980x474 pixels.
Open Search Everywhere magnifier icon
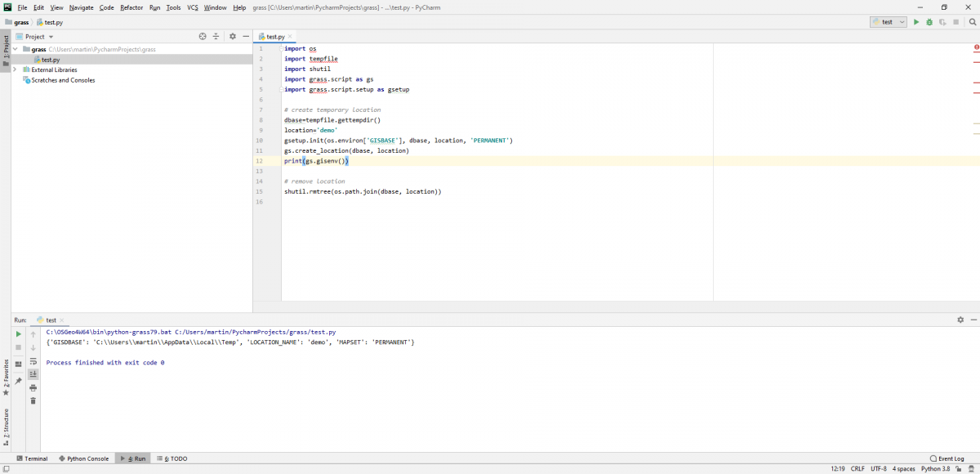click(x=970, y=22)
